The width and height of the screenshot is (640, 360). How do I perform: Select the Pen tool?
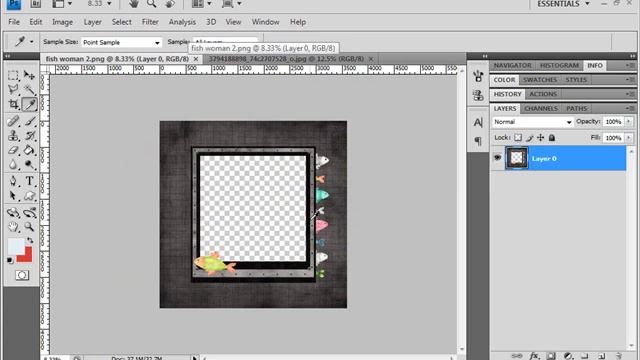13,181
